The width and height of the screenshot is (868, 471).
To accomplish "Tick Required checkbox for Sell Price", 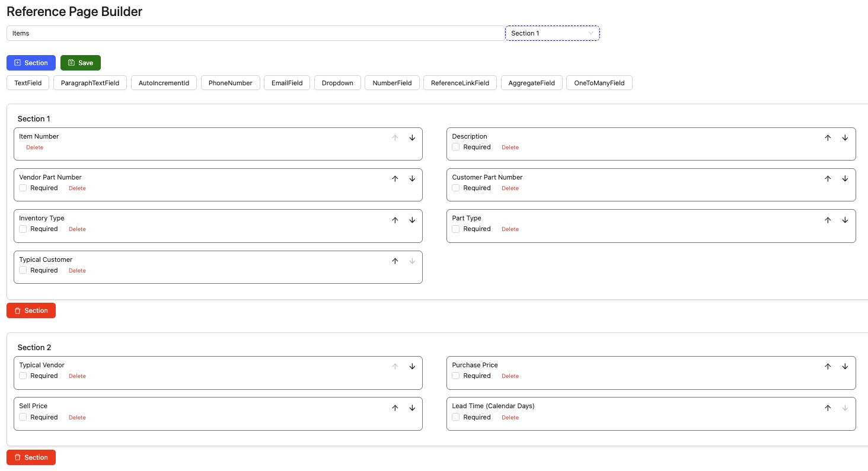I will coord(23,417).
